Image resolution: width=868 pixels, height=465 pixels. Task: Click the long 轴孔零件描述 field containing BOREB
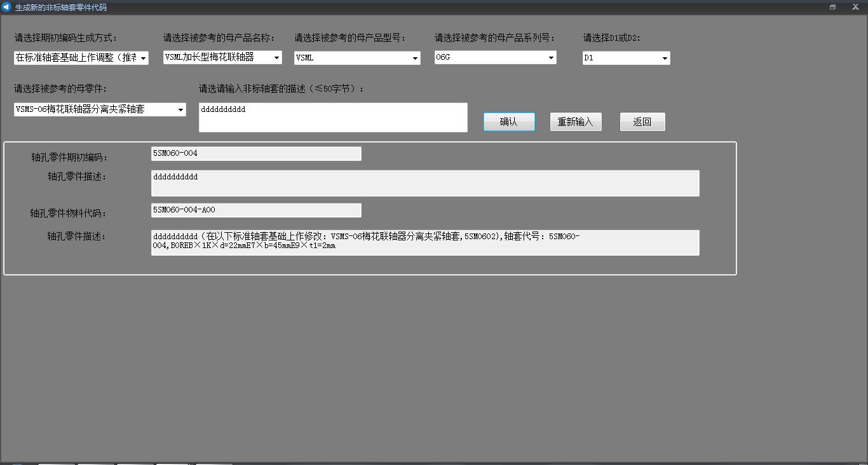pos(424,242)
